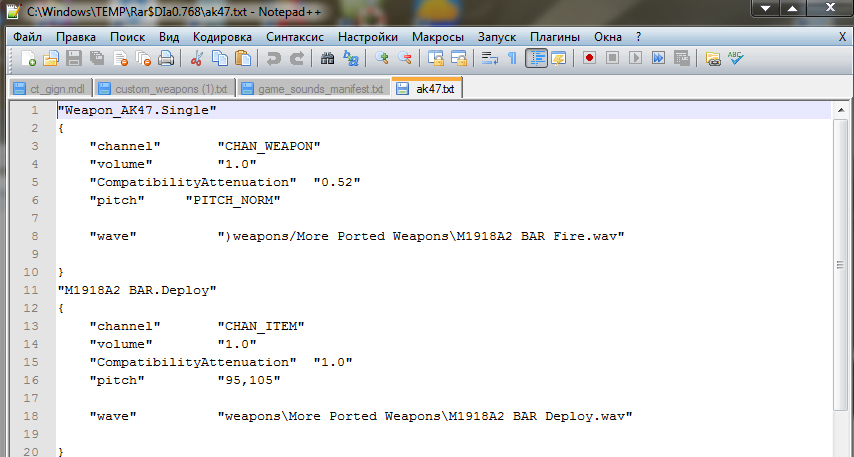Viewport: 854px width, 457px height.
Task: Save the current recorded macro icon
Action: [x=681, y=58]
